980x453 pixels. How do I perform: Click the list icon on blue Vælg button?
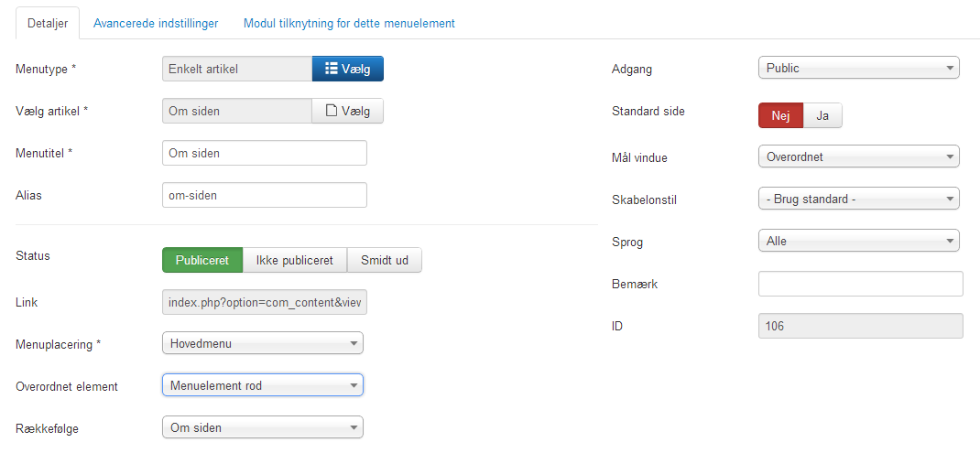click(332, 69)
